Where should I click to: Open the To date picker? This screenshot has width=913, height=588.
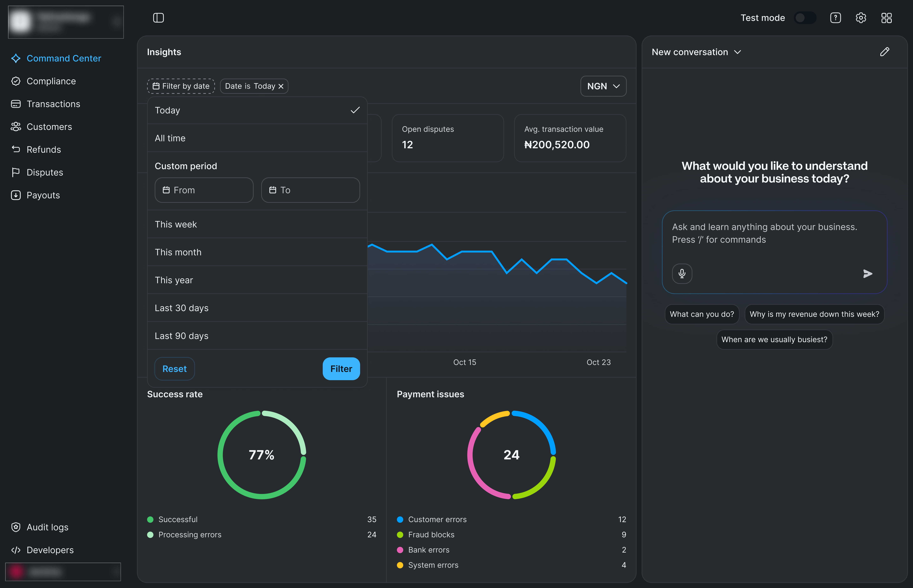(311, 190)
